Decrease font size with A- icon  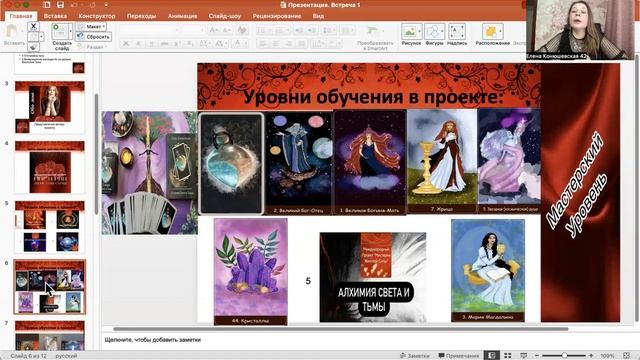click(227, 30)
